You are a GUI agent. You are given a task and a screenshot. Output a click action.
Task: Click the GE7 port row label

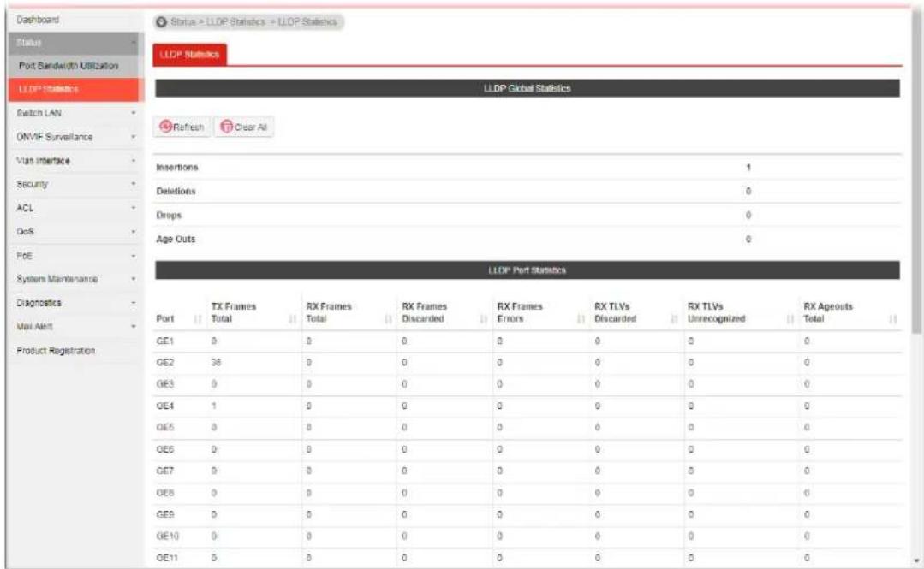(164, 471)
